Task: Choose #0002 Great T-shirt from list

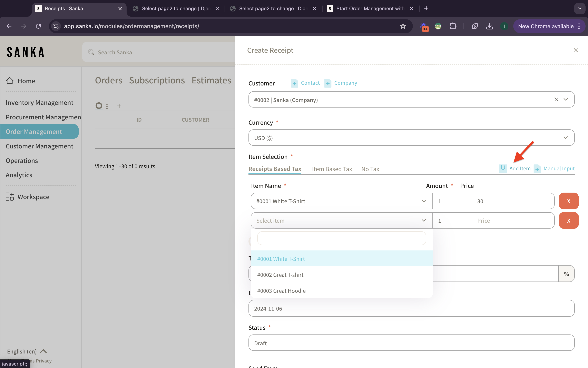Action: pos(342,275)
